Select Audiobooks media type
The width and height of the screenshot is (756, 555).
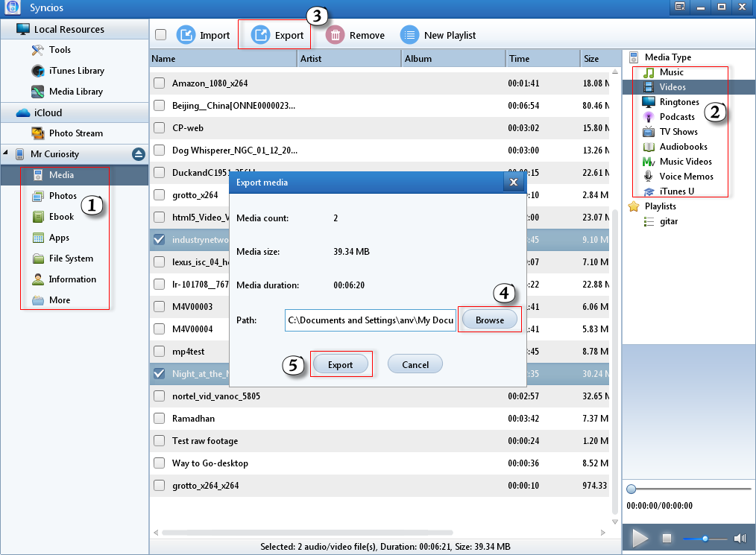pos(683,147)
